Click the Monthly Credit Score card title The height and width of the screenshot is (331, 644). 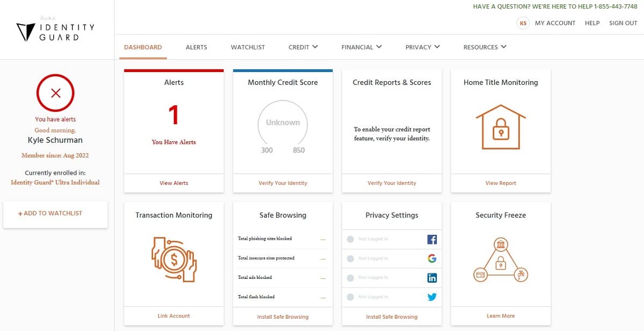283,82
